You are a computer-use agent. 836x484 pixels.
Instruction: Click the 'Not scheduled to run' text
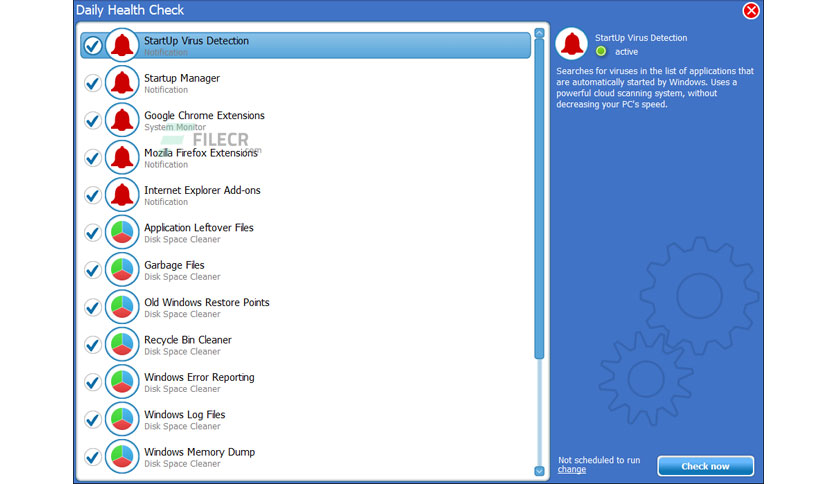point(599,460)
